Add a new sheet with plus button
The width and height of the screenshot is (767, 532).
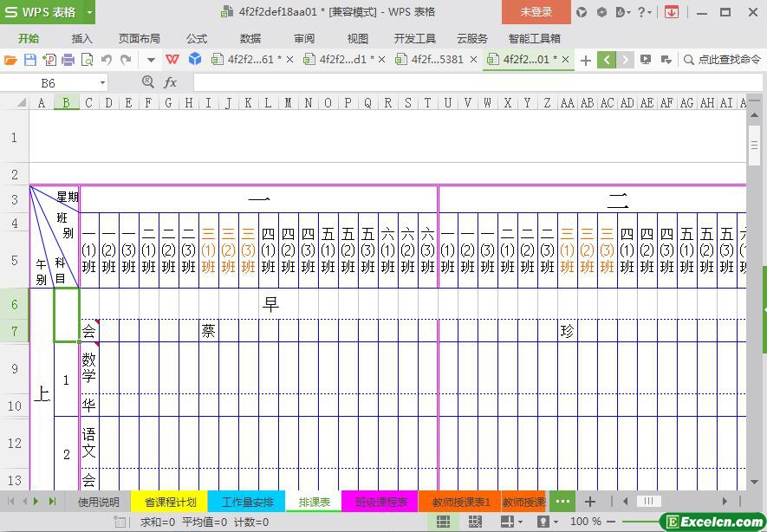(590, 502)
